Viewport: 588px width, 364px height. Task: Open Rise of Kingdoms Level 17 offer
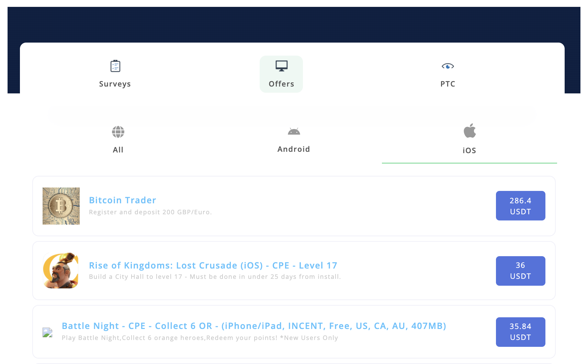(213, 265)
